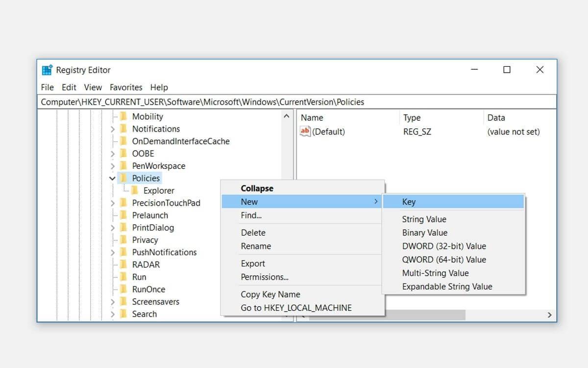Open the Edit menu

(69, 87)
